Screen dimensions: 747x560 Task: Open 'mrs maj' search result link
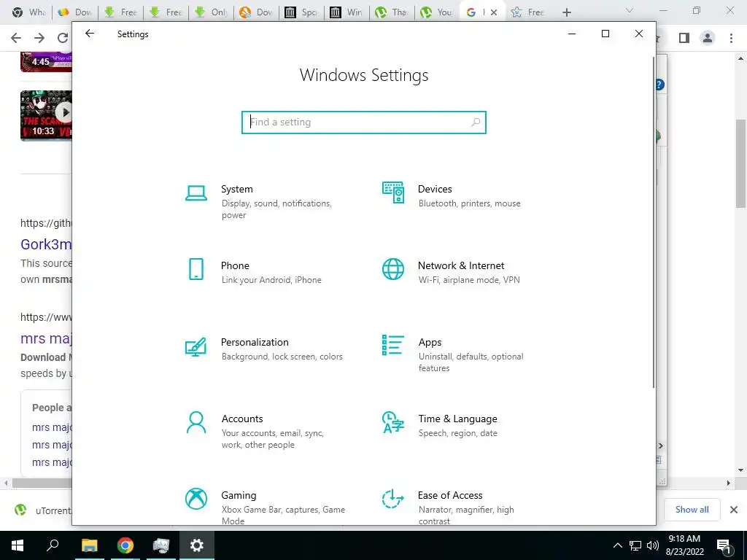point(46,338)
